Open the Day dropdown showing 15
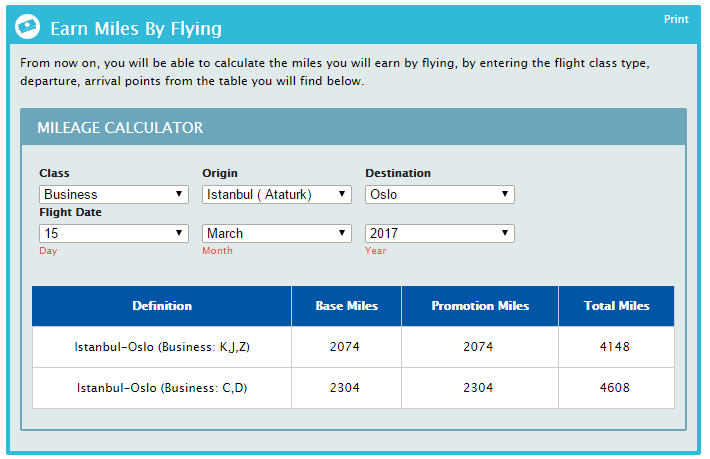The height and width of the screenshot is (459, 710). [114, 233]
